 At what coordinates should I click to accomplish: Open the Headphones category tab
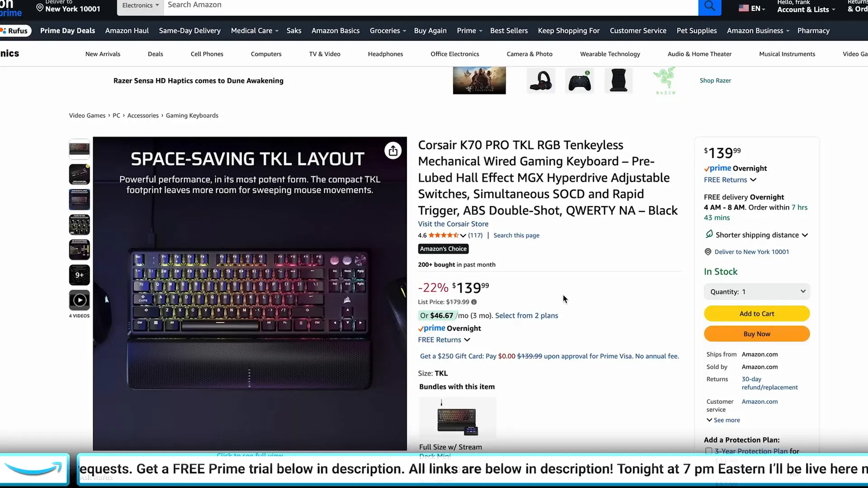click(385, 54)
